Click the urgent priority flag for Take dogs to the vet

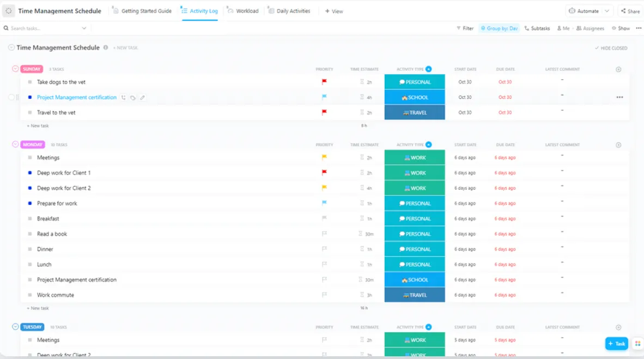point(324,82)
